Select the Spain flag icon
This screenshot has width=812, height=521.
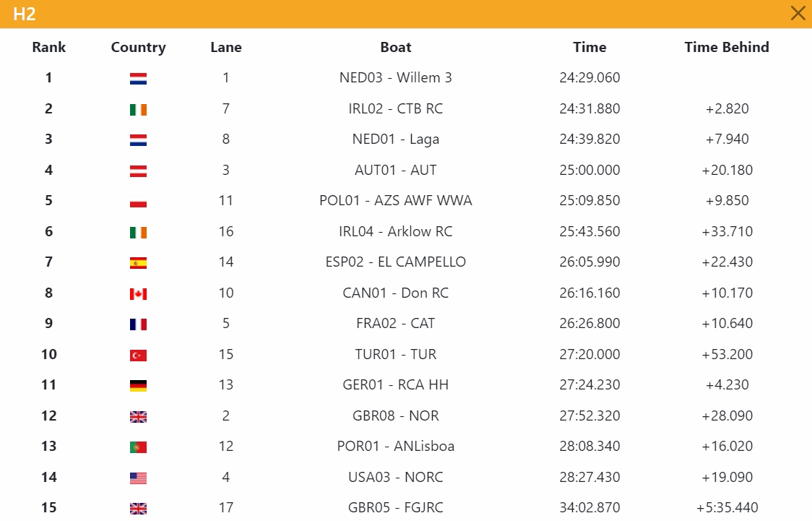(x=138, y=263)
